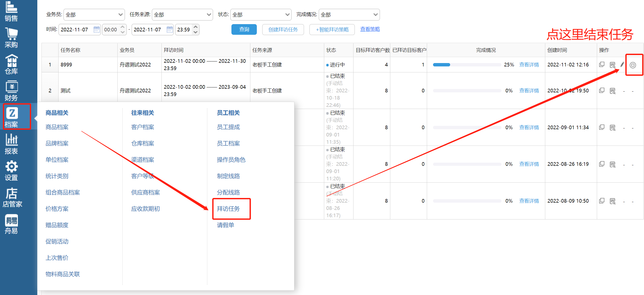644x295 pixels.
Task: Click the 创建拜访任务 button
Action: (x=283, y=29)
